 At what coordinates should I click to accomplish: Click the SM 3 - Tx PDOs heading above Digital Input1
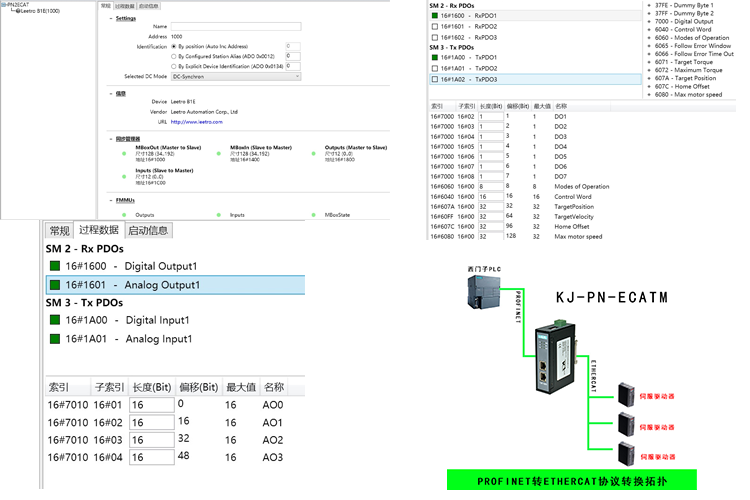[x=84, y=303]
